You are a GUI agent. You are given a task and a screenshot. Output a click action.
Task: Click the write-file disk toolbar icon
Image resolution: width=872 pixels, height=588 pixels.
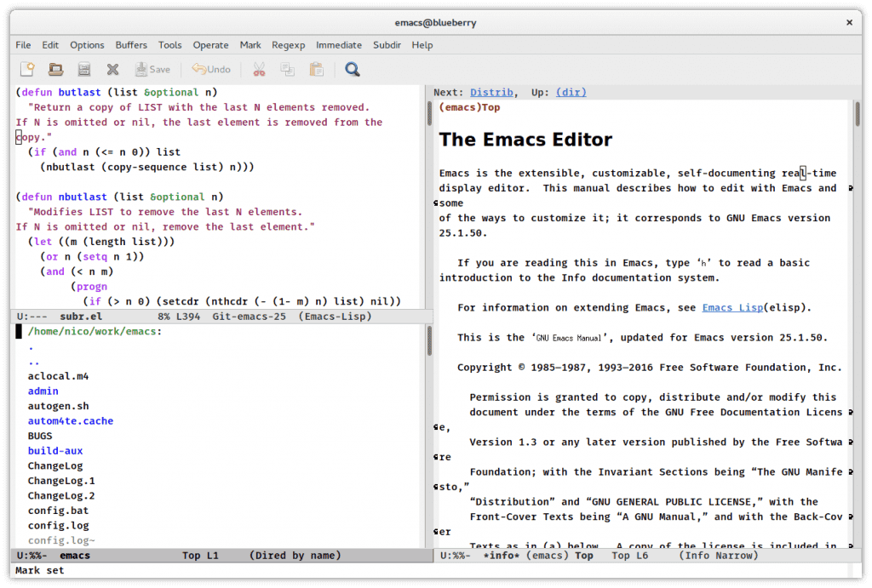click(x=83, y=69)
